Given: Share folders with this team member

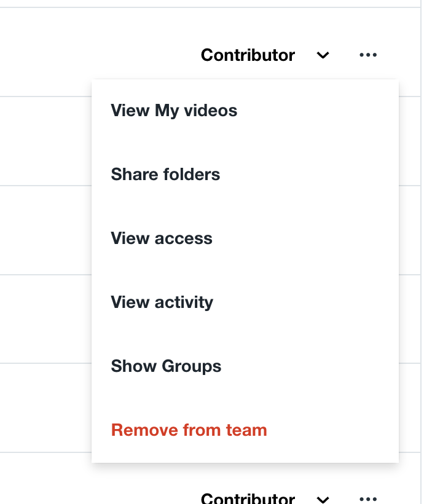Looking at the screenshot, I should (165, 175).
